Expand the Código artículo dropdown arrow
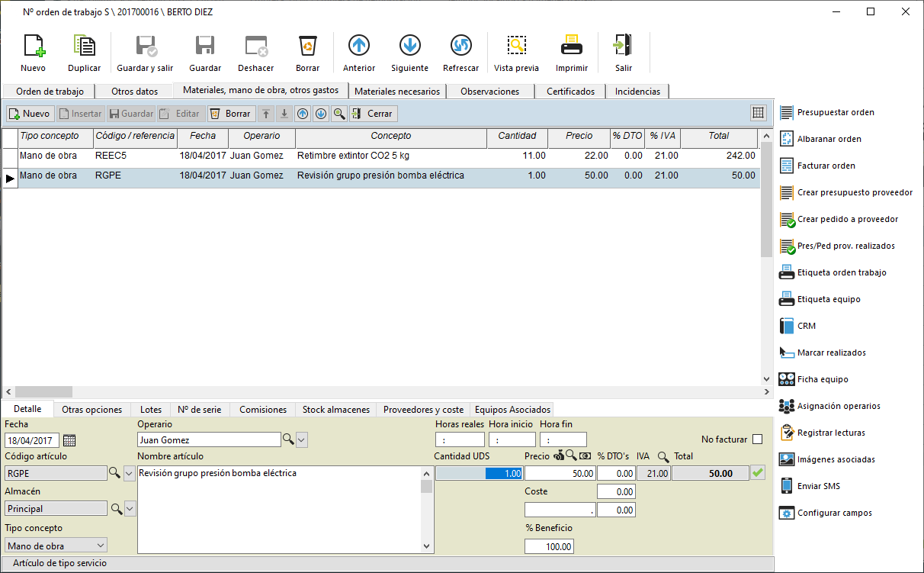The height and width of the screenshot is (573, 924). coord(129,474)
